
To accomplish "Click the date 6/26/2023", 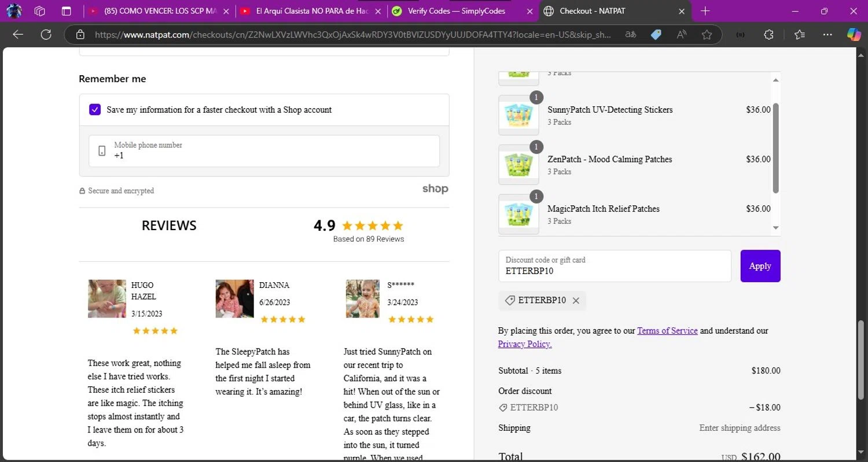I will [275, 302].
